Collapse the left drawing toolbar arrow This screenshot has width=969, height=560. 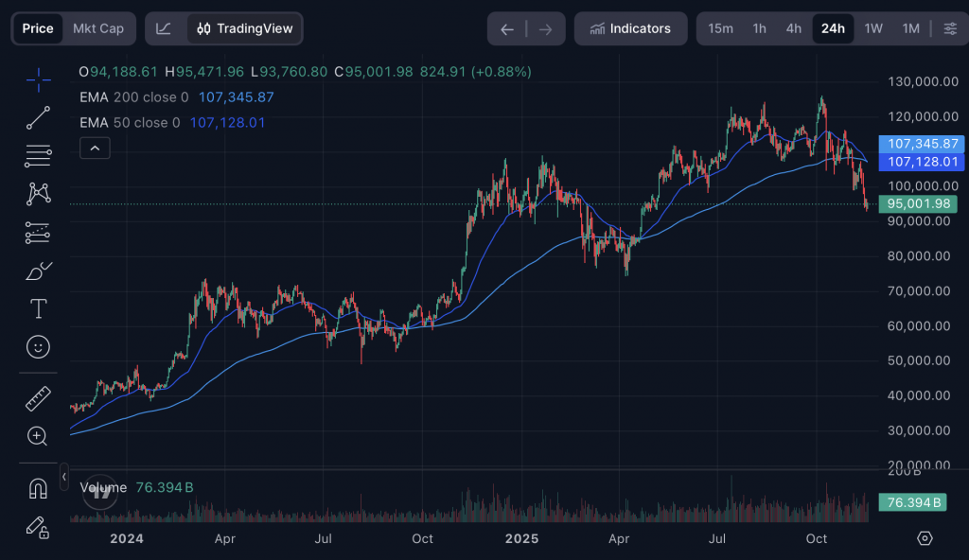[x=64, y=478]
